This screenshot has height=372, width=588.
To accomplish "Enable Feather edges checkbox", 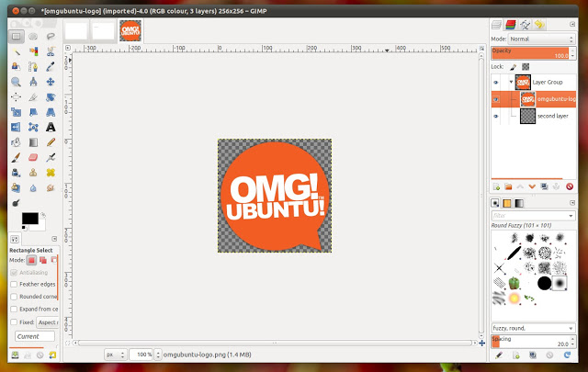I will tap(14, 284).
